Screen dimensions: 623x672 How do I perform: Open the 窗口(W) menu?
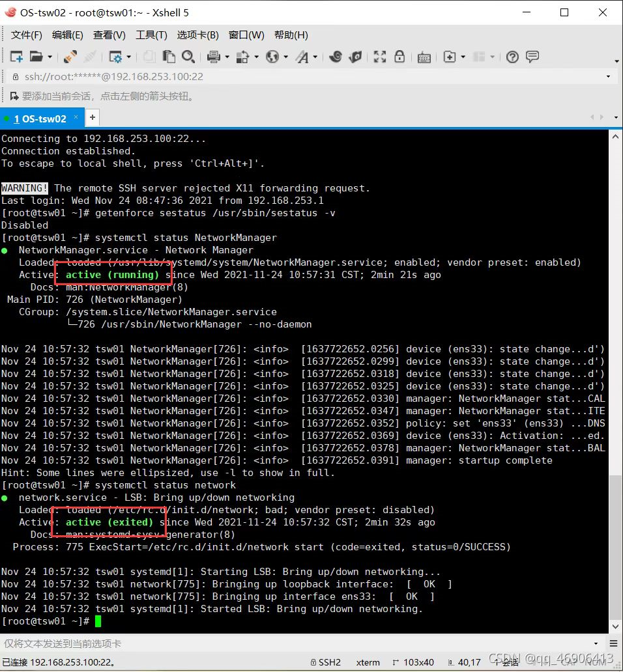(x=246, y=35)
